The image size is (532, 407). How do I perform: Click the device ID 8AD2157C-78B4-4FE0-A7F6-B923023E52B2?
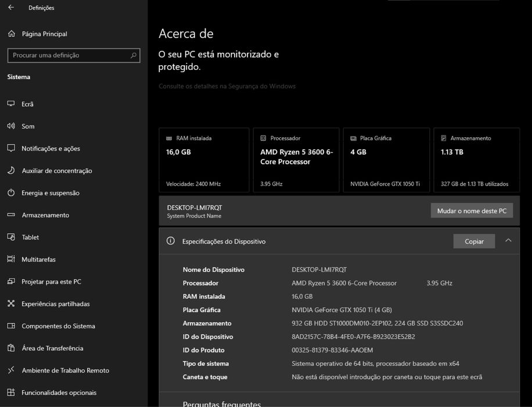[x=353, y=337]
